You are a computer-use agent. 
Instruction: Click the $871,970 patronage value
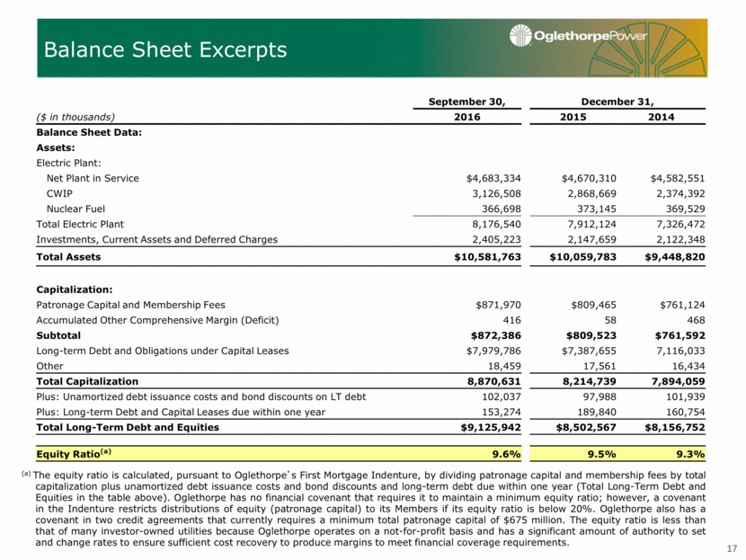point(498,305)
